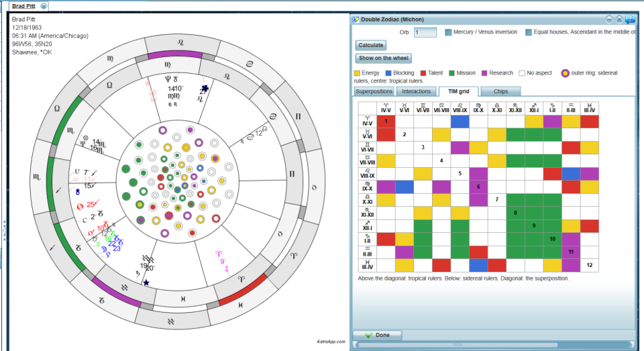Click the black star beside Saturn

(x=146, y=283)
